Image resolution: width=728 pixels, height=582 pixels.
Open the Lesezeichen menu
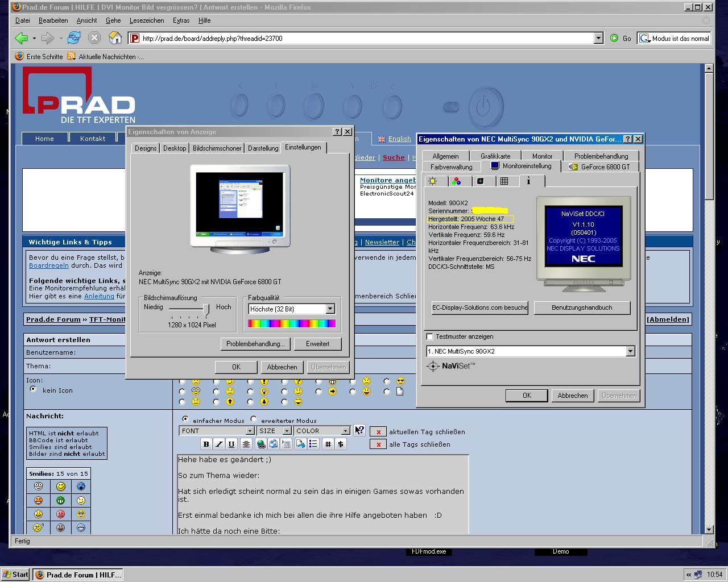click(x=147, y=20)
